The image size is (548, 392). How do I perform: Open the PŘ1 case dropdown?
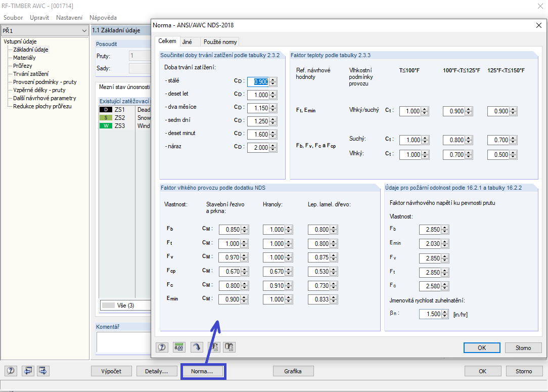click(44, 31)
